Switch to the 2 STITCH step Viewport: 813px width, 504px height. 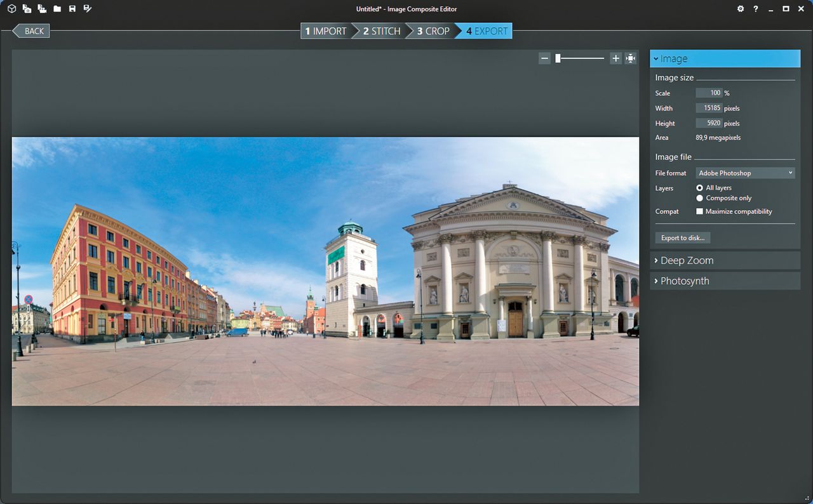(x=381, y=30)
